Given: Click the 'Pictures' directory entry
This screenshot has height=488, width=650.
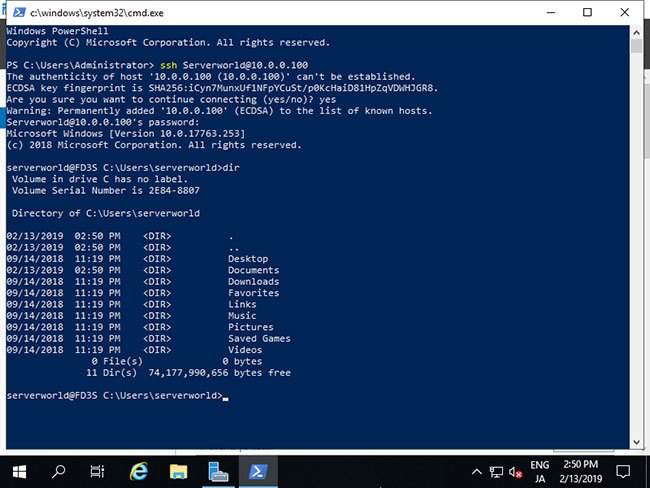Looking at the screenshot, I should click(x=250, y=327).
